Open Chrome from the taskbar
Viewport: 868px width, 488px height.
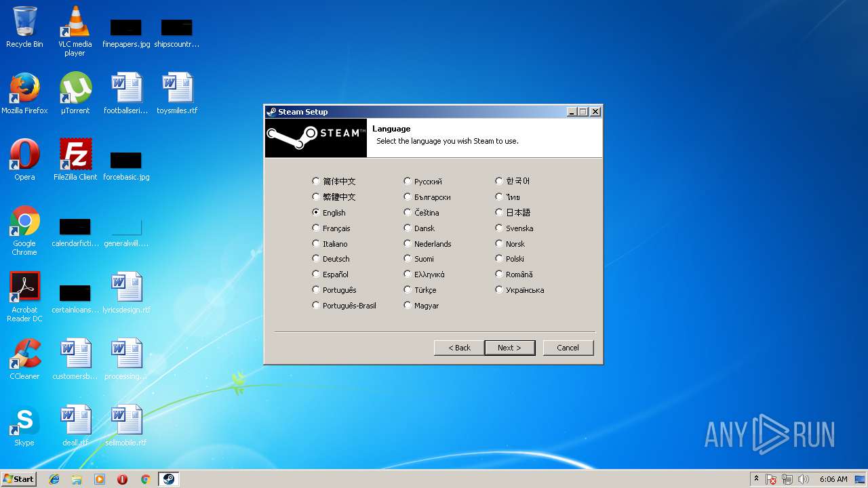point(145,479)
